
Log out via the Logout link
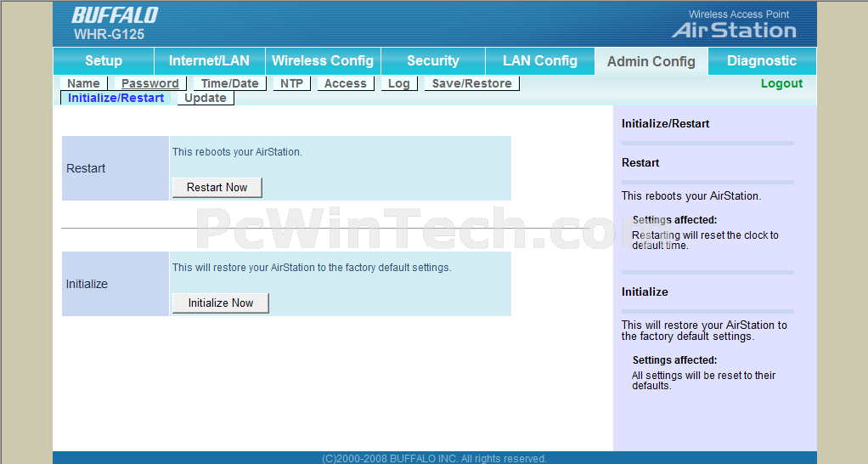(x=781, y=83)
